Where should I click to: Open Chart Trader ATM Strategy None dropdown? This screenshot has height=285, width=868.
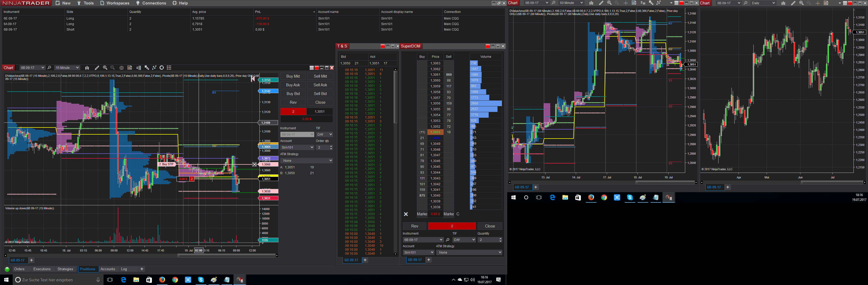coord(307,161)
